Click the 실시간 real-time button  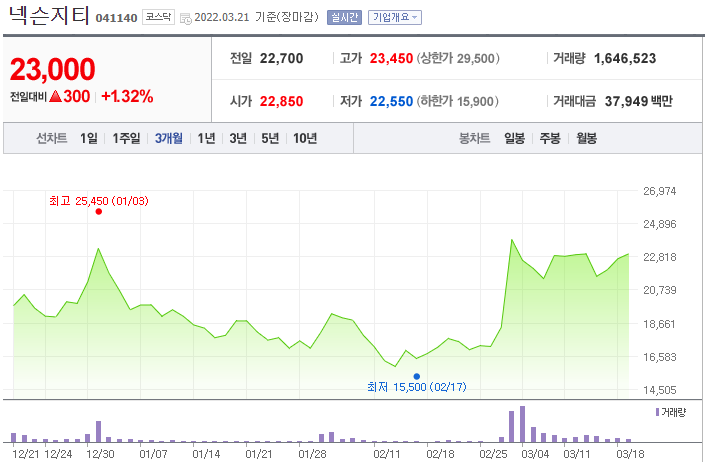pyautogui.click(x=344, y=18)
